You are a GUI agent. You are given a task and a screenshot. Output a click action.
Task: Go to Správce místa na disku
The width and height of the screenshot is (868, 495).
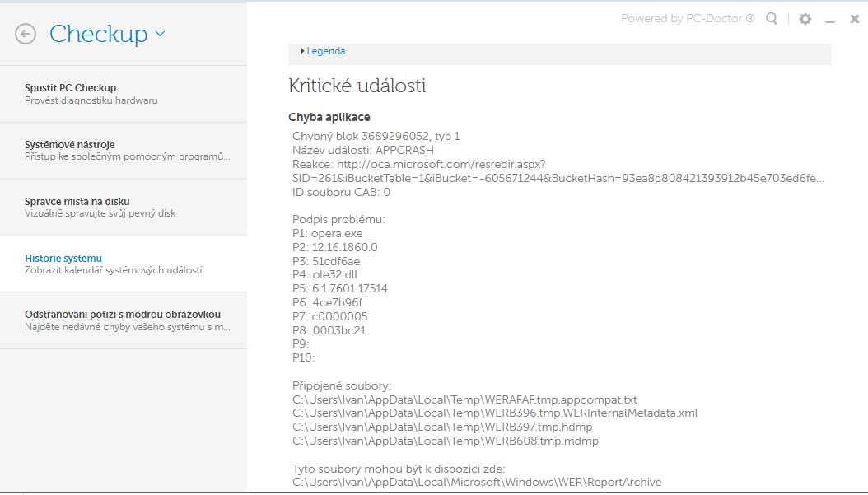click(77, 202)
